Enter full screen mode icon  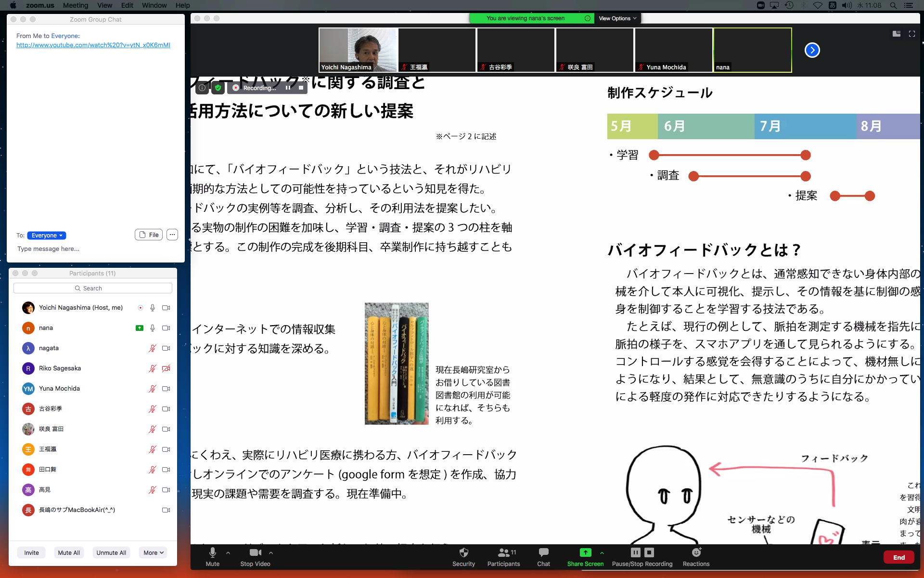pyautogui.click(x=911, y=34)
